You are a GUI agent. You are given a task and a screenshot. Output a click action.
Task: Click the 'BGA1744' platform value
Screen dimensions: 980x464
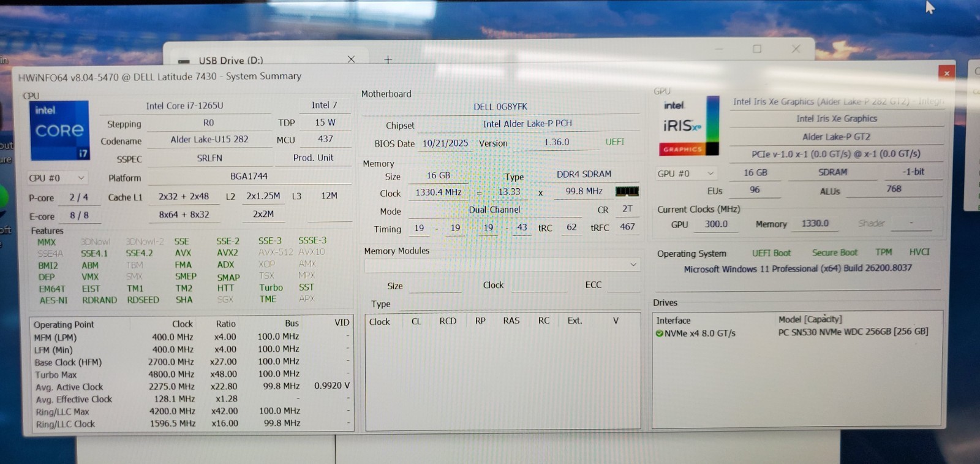coord(249,176)
